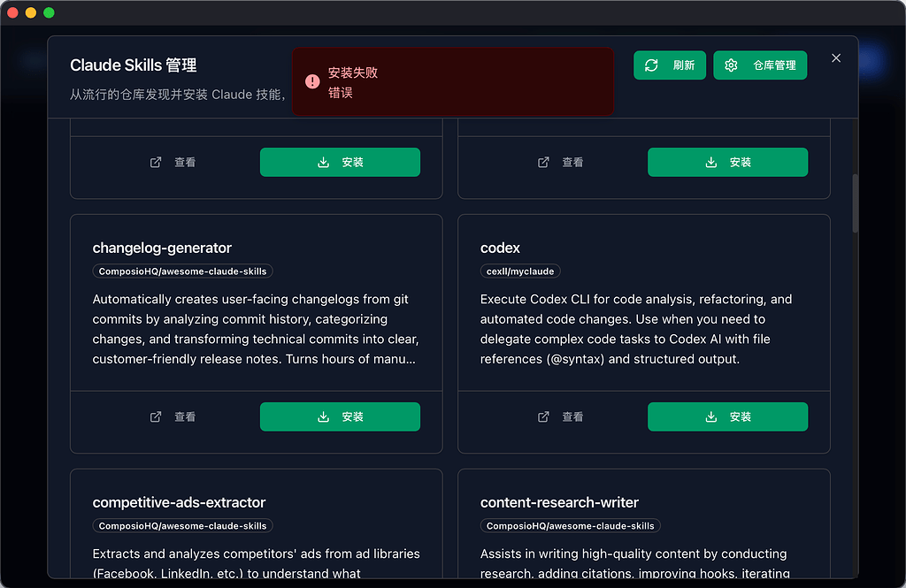Click download icon on changelog-generator install button

pos(324,416)
